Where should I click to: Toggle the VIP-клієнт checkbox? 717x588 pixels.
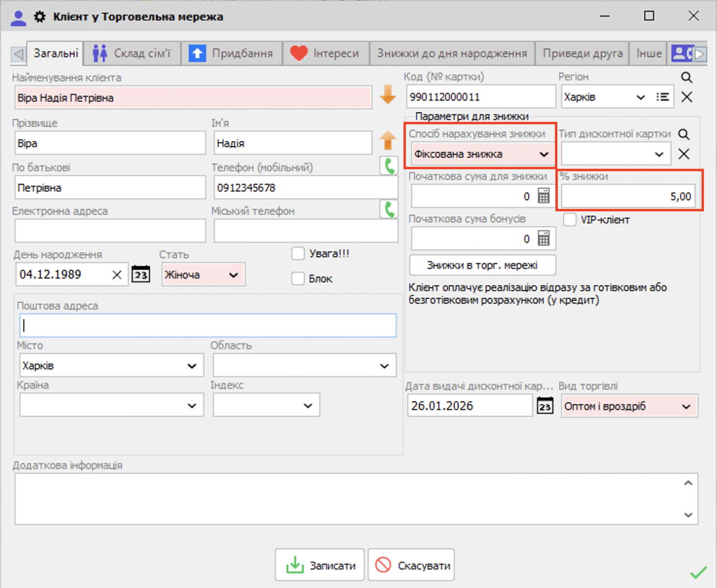(x=569, y=220)
